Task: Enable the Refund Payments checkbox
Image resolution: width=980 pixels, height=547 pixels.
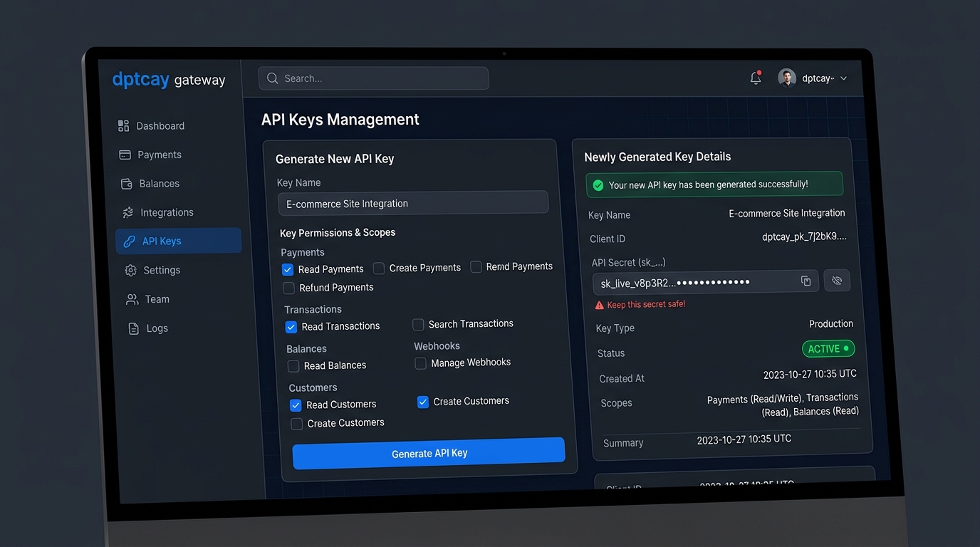Action: (288, 288)
